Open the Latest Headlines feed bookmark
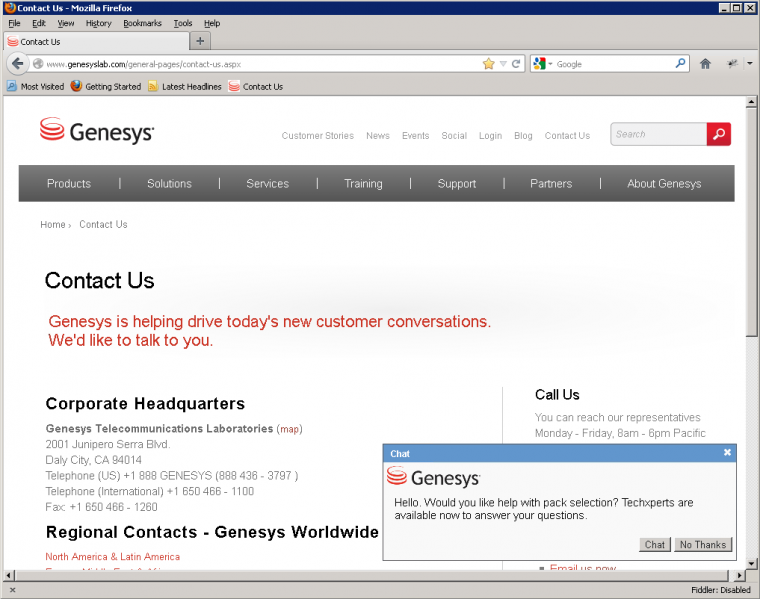This screenshot has width=760, height=599. coord(185,86)
